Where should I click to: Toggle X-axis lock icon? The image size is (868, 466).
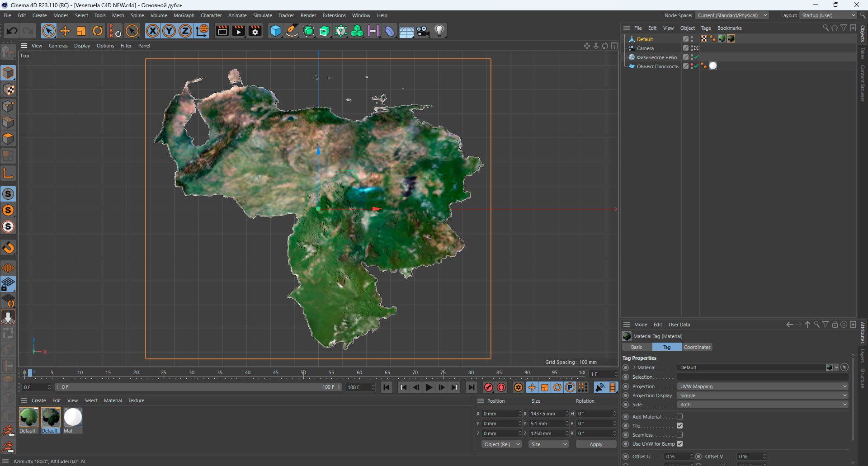[x=153, y=31]
